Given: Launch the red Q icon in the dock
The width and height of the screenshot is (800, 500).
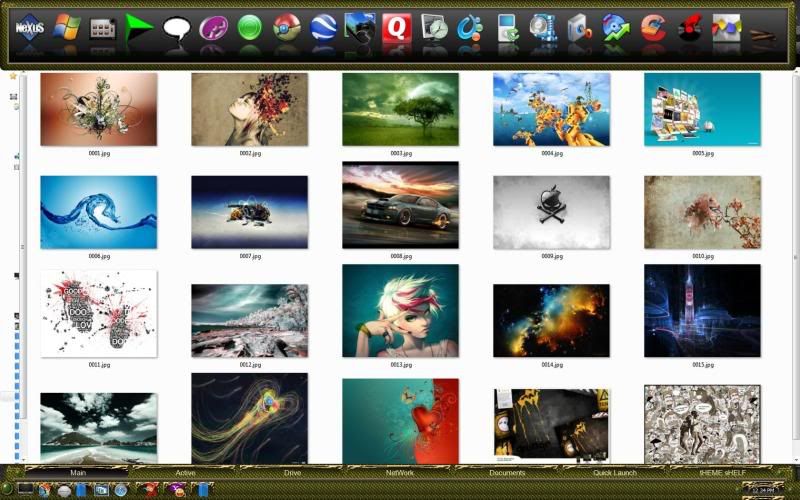Looking at the screenshot, I should pyautogui.click(x=396, y=28).
